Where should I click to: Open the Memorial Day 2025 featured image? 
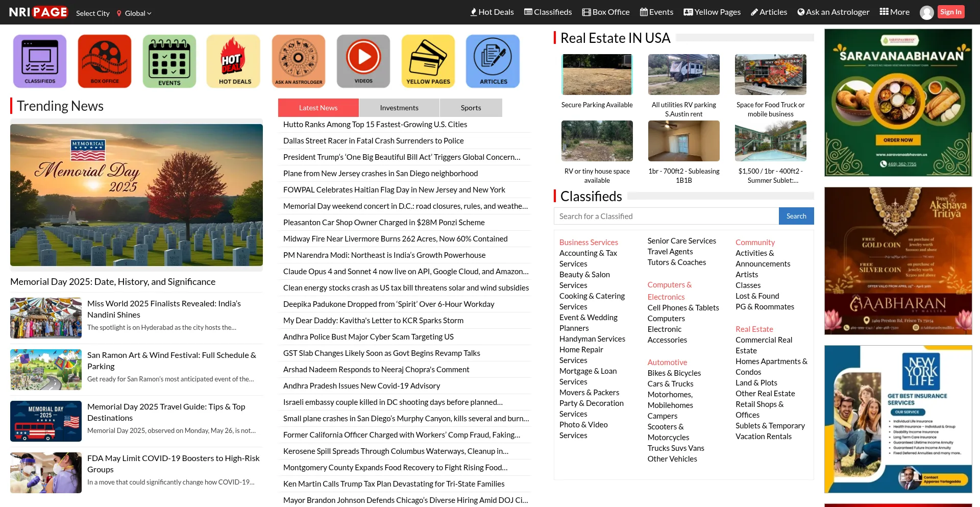[136, 195]
